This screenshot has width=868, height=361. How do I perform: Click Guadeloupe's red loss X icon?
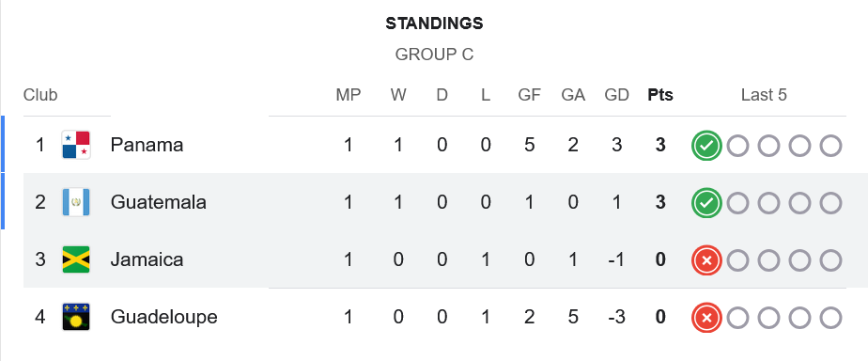click(707, 318)
